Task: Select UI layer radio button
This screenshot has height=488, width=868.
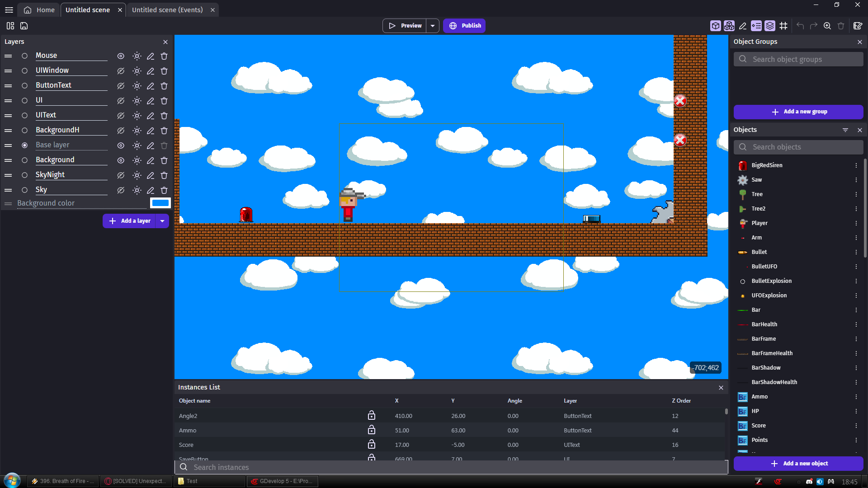Action: (24, 100)
